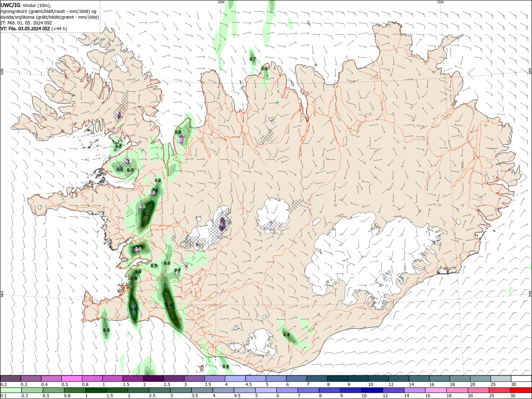Pick the navy blue 10 swatch in the rain legend
532x399 pixels.
pyautogui.click(x=372, y=390)
